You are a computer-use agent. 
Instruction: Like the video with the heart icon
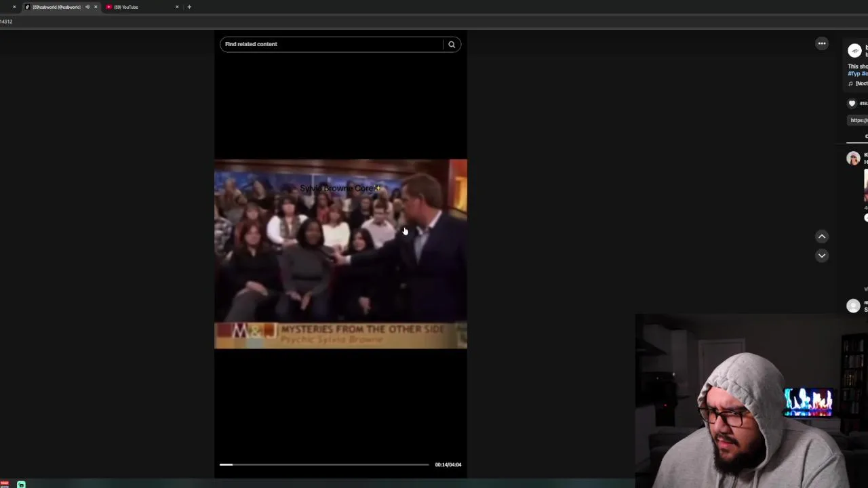coord(852,103)
